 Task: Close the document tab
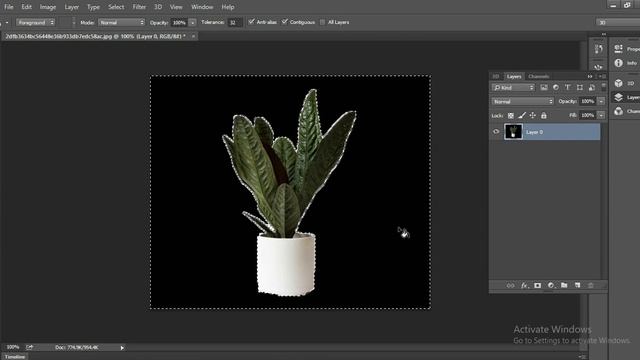[x=193, y=36]
